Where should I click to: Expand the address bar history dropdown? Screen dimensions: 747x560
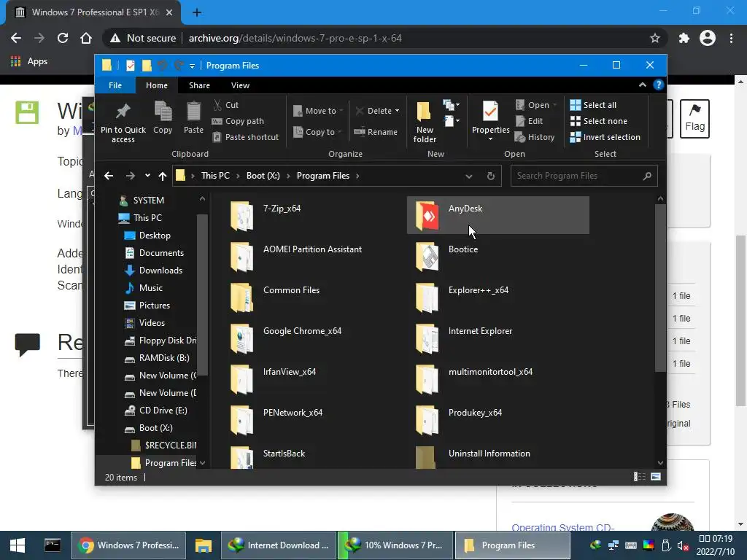tap(469, 176)
